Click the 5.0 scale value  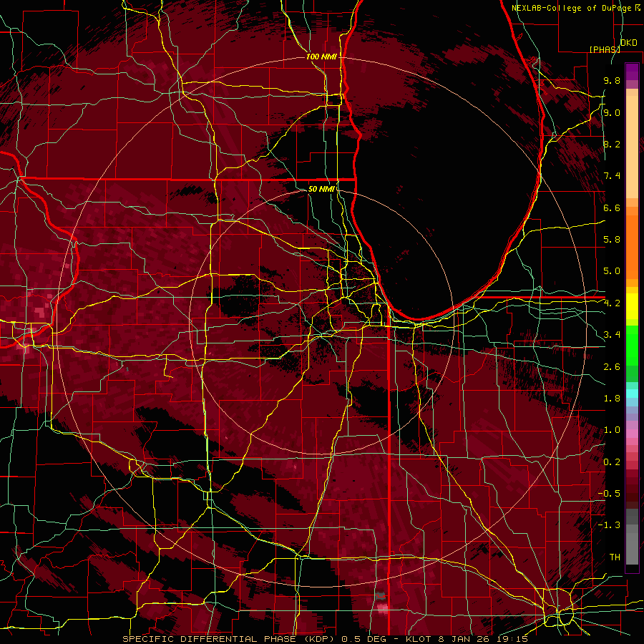[612, 271]
